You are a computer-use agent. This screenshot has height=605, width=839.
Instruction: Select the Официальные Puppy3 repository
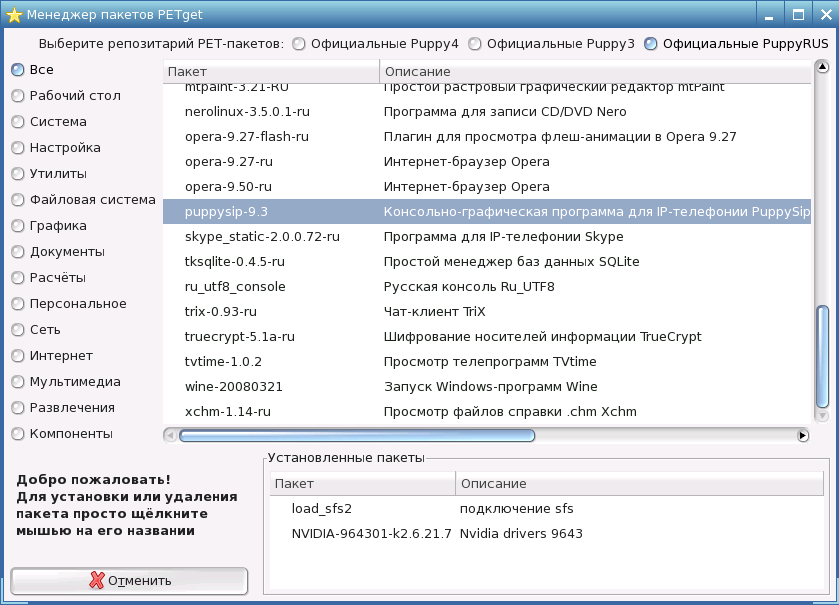(x=475, y=44)
